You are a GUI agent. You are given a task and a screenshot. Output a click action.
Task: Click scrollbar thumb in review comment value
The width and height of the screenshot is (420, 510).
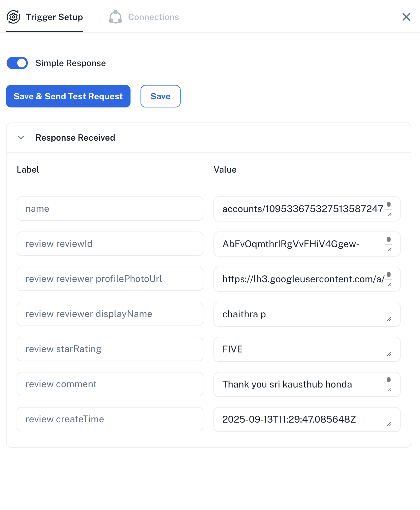click(x=389, y=380)
